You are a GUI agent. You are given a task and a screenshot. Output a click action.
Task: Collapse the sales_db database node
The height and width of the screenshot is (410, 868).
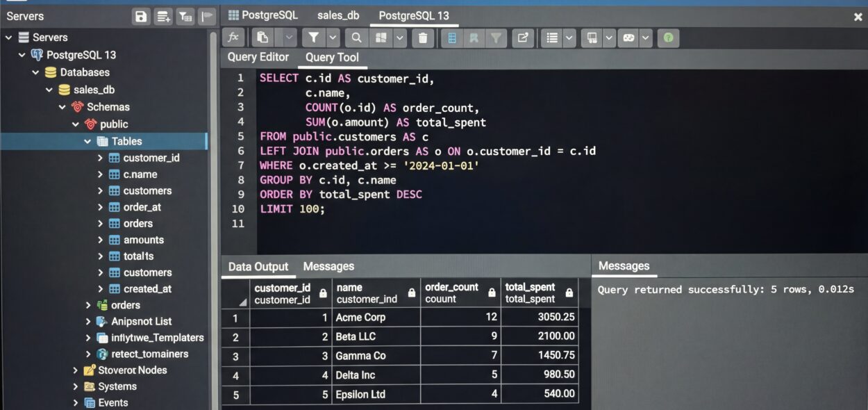[x=49, y=90]
